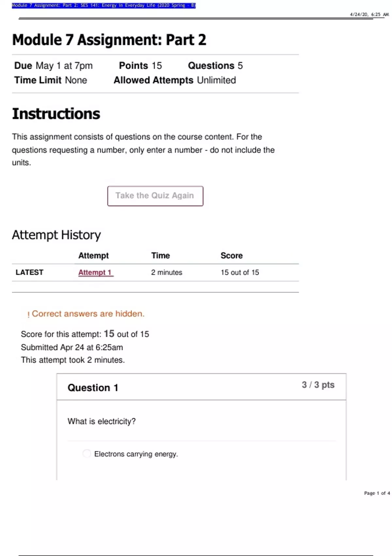The height and width of the screenshot is (556, 392).
Task: Click the "15 out of 15" table score
Action: tap(240, 272)
